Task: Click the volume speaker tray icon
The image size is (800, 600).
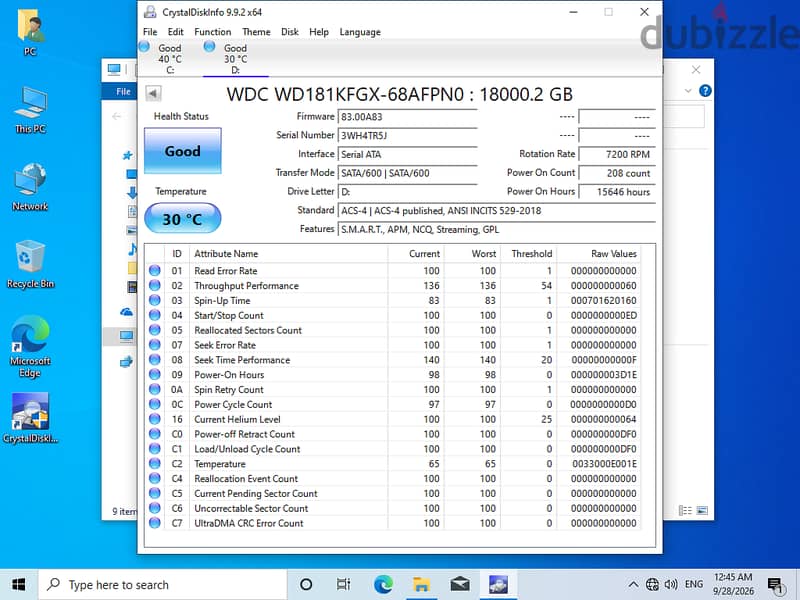Action: pyautogui.click(x=670, y=585)
